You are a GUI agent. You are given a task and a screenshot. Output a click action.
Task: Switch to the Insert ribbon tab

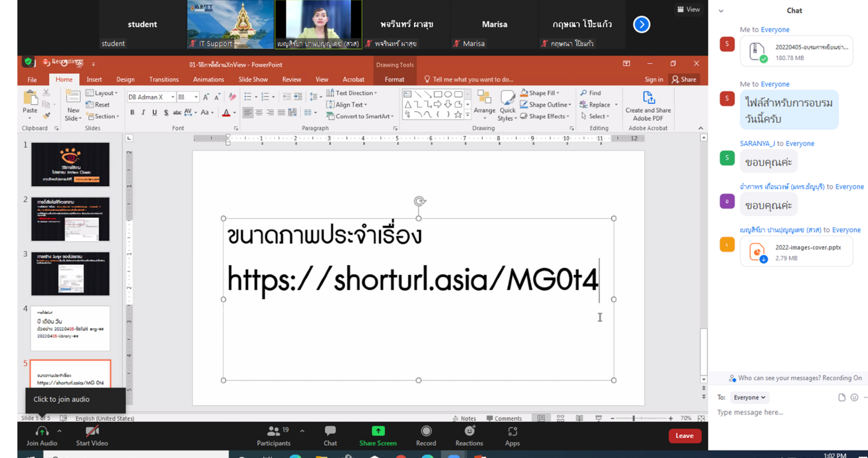(94, 79)
